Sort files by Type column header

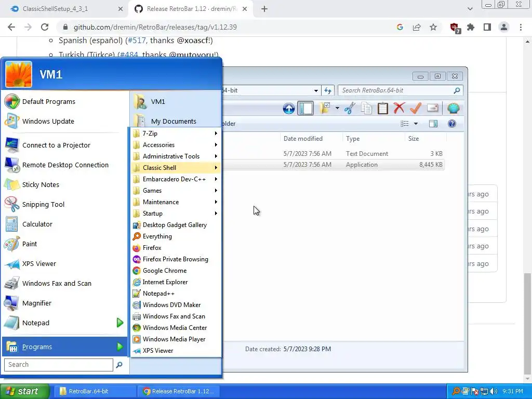coord(353,138)
